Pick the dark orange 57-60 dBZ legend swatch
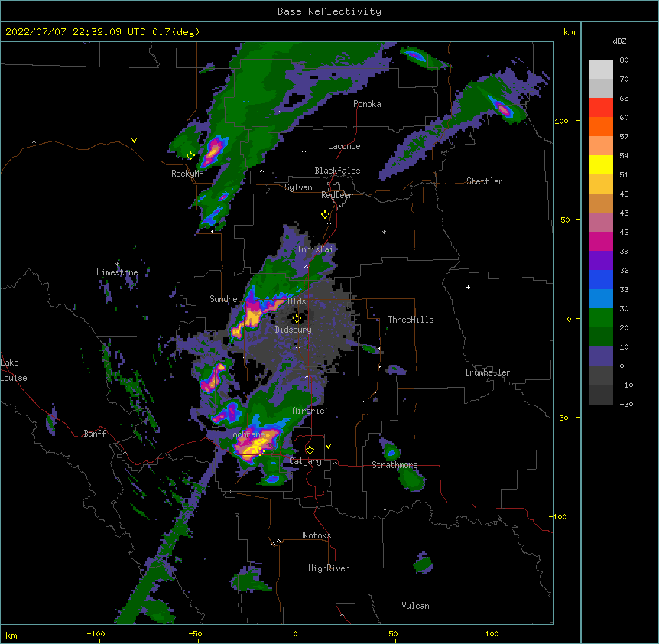659x644 pixels. tap(601, 126)
